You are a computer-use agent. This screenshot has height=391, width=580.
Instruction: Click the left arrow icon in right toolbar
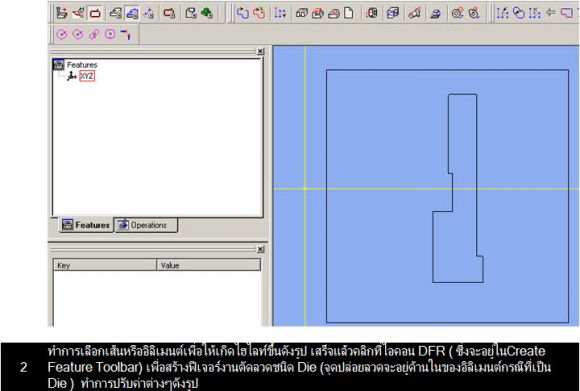(x=551, y=13)
